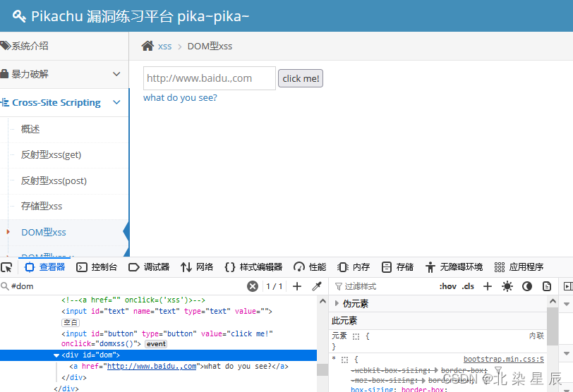Viewport: 573px width, 392px height.
Task: Click the markup pane scroll-up arrow
Action: 322,302
